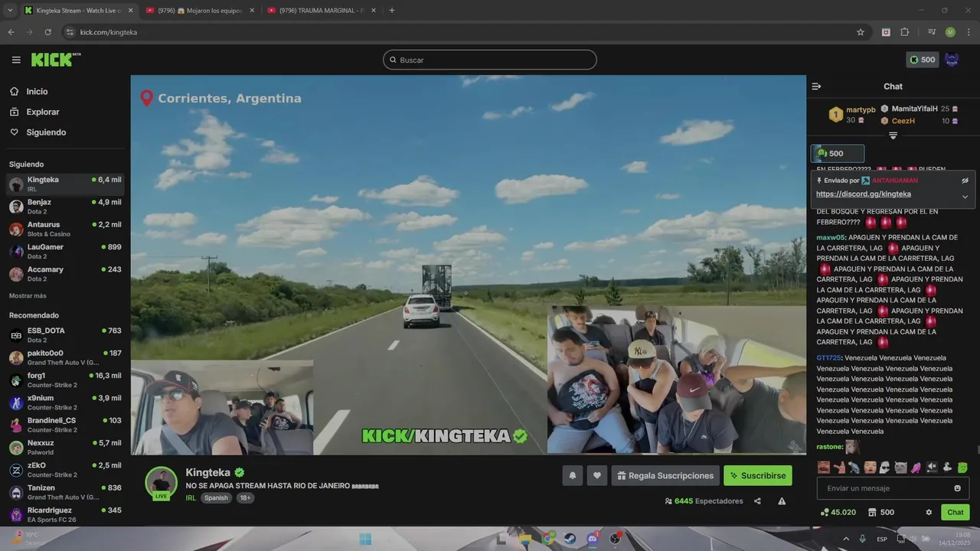The image size is (980, 551).
Task: Click the IRL category link
Action: click(x=191, y=497)
